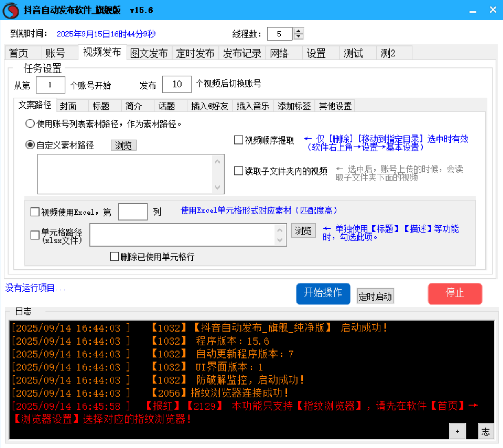Viewport: 503px width, 448px height.
Task: Click the 开始操作 button
Action: coord(323,294)
